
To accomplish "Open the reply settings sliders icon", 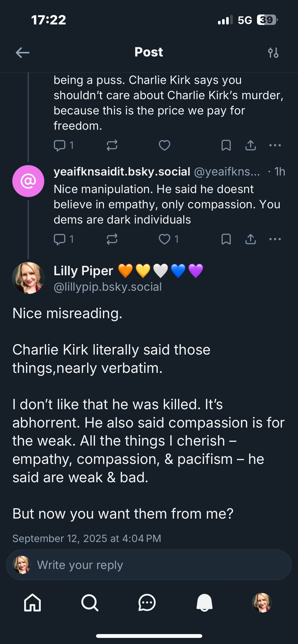I will point(273,52).
